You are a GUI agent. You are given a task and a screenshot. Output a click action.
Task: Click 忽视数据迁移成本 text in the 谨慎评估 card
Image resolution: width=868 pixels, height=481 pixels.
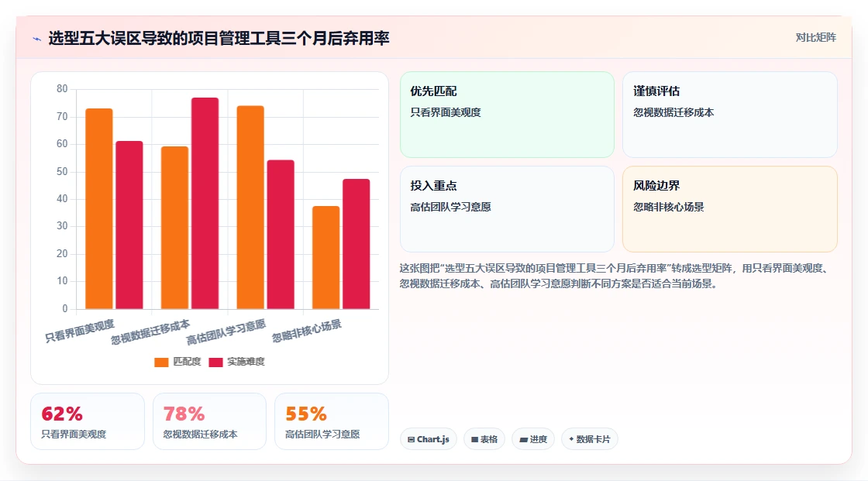(673, 112)
